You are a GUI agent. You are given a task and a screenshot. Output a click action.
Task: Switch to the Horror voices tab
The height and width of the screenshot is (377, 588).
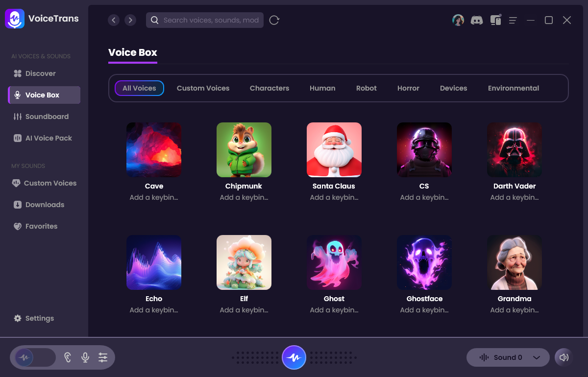[x=408, y=88]
